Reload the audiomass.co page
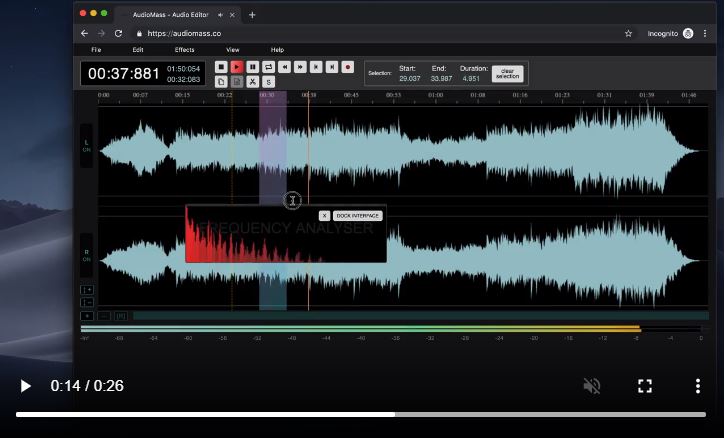The height and width of the screenshot is (438, 725). coord(118,33)
